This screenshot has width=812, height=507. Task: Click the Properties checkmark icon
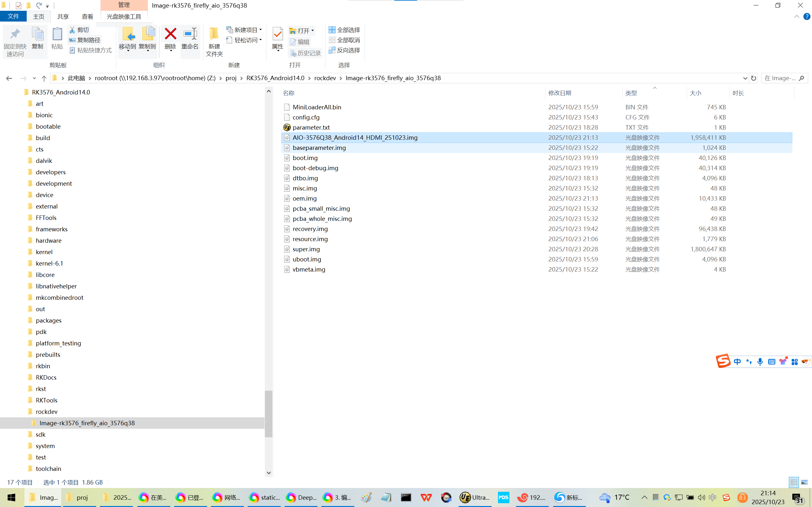tap(278, 34)
